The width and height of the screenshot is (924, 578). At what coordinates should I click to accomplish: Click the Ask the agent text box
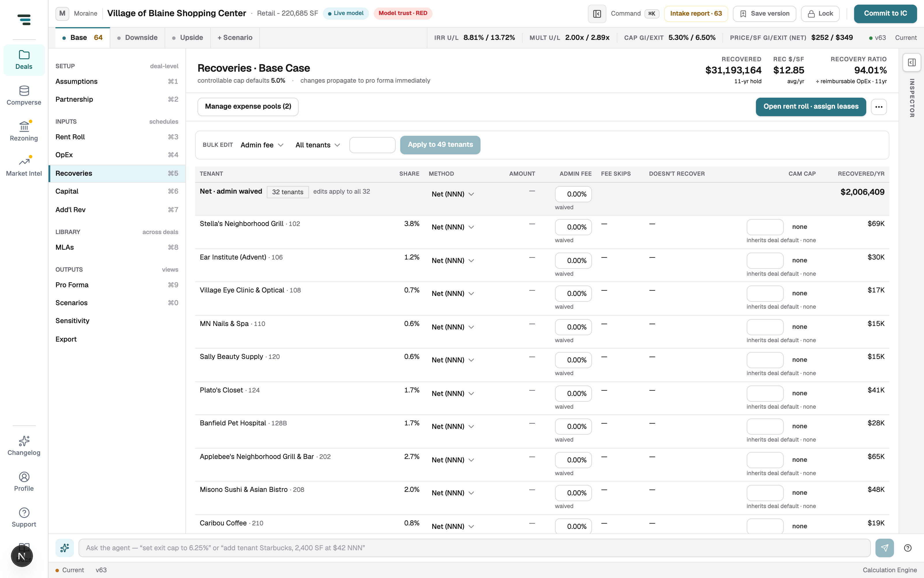[474, 548]
